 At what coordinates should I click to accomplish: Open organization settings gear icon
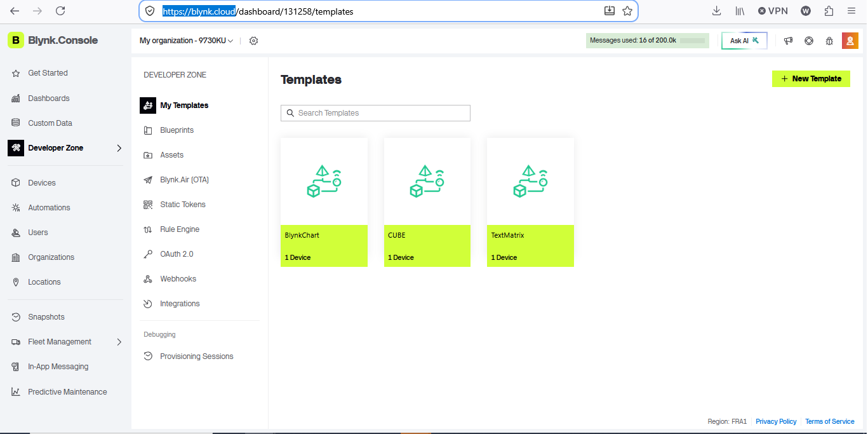point(254,41)
